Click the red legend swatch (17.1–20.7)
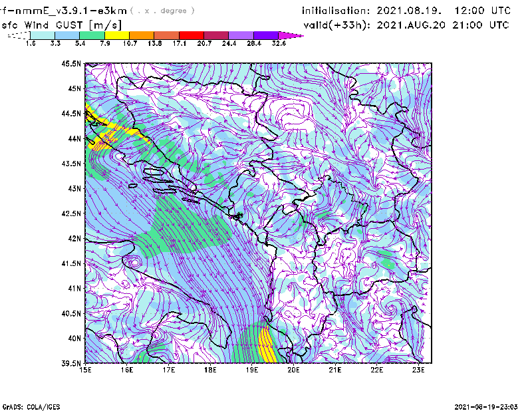 [x=192, y=35]
